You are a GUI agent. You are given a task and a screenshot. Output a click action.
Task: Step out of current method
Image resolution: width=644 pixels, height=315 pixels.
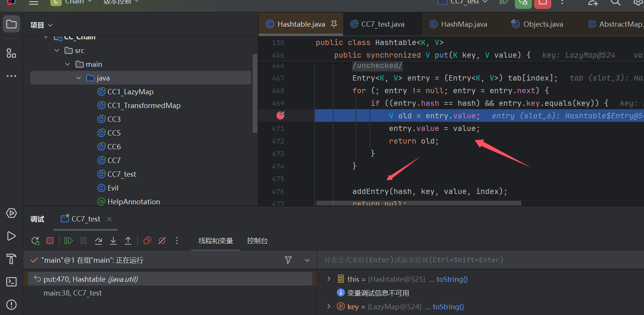128,241
